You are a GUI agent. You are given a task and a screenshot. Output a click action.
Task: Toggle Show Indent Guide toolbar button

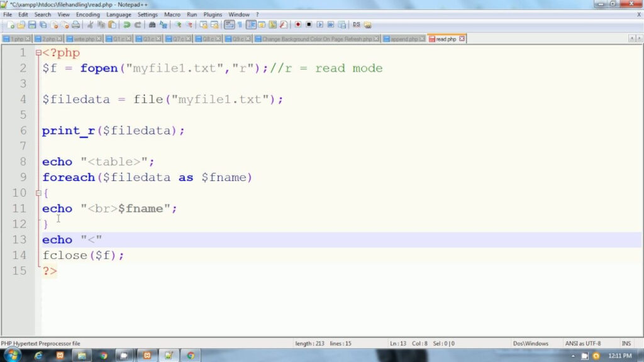251,25
